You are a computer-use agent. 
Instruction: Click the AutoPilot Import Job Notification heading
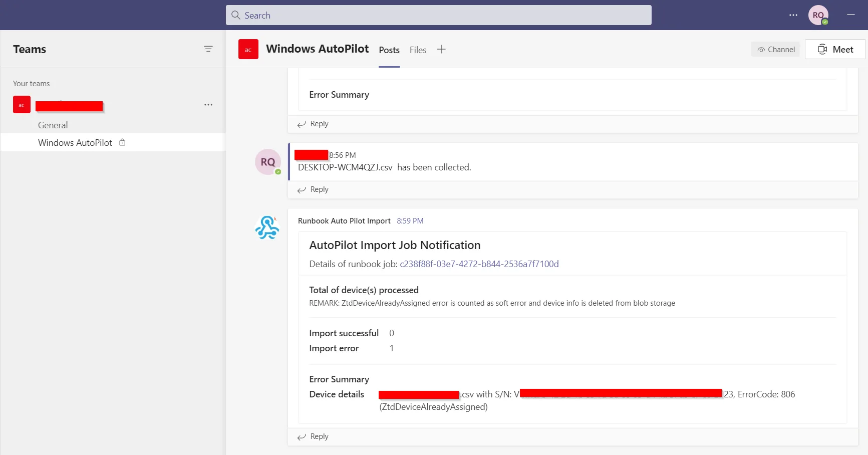pyautogui.click(x=395, y=245)
